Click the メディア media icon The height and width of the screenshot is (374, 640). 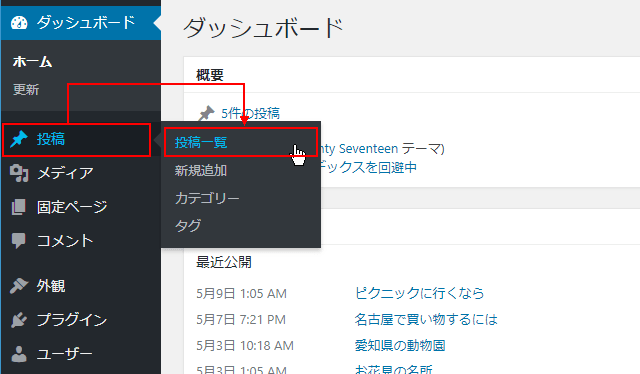click(19, 173)
